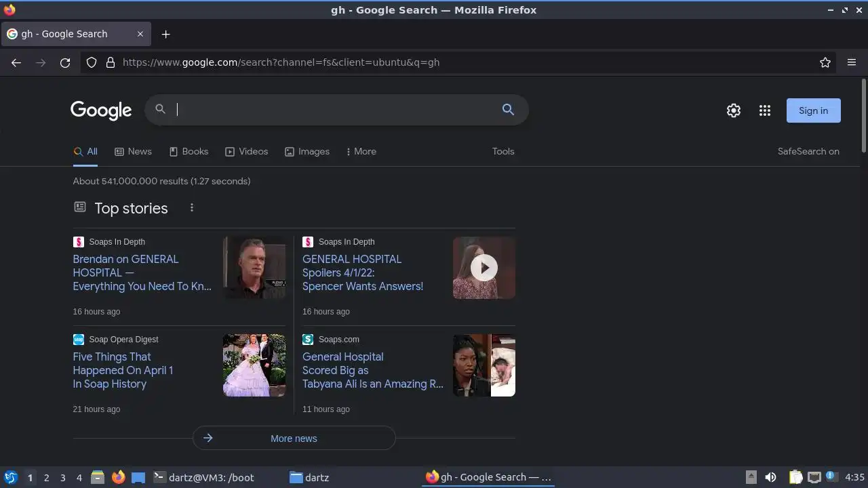Viewport: 868px width, 488px height.
Task: Go back to the previous page
Action: tap(16, 62)
